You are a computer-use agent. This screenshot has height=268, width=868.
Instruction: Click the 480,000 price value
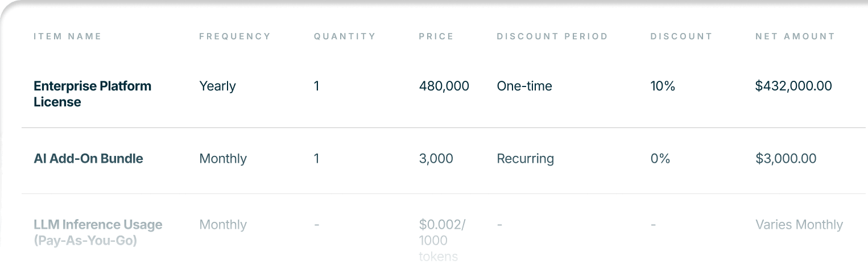444,86
